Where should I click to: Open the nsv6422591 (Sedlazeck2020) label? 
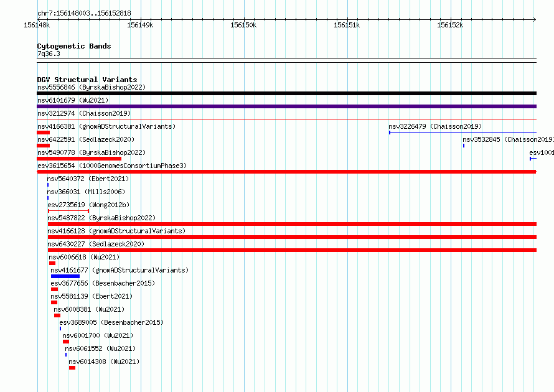(x=86, y=139)
